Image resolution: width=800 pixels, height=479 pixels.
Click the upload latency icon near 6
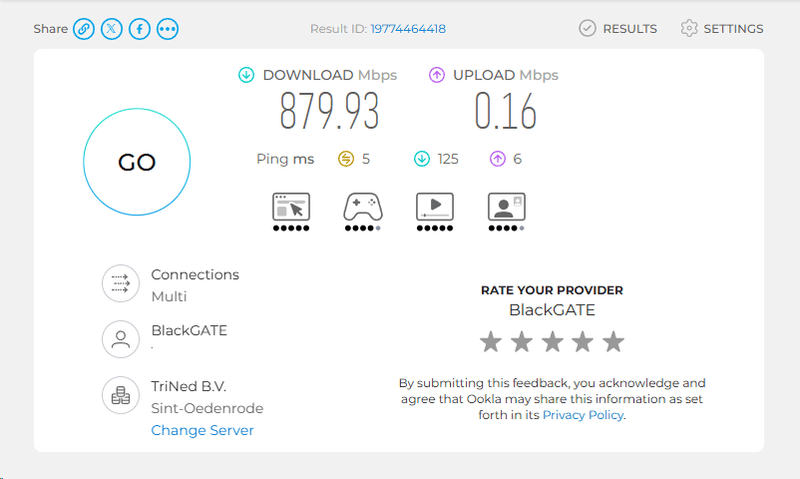[x=497, y=159]
